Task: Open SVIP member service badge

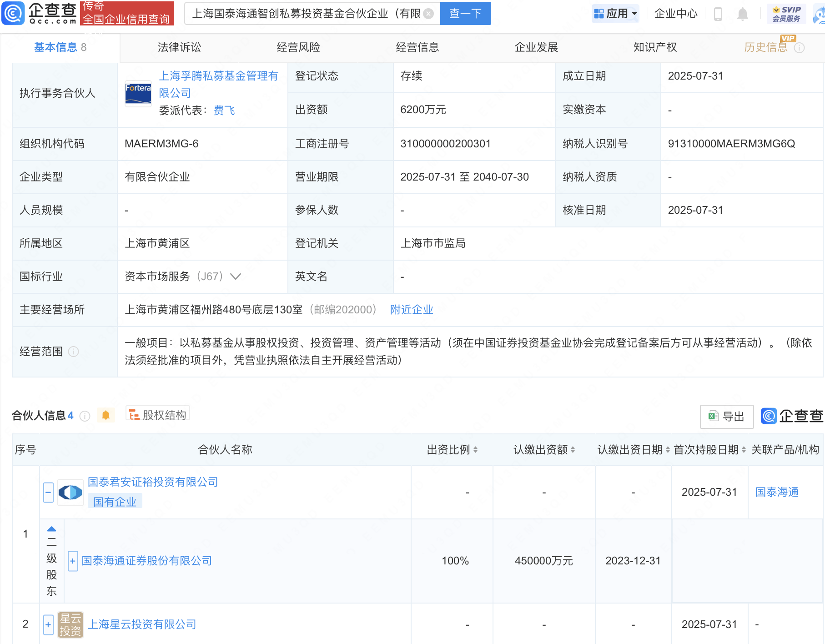Action: pos(786,14)
